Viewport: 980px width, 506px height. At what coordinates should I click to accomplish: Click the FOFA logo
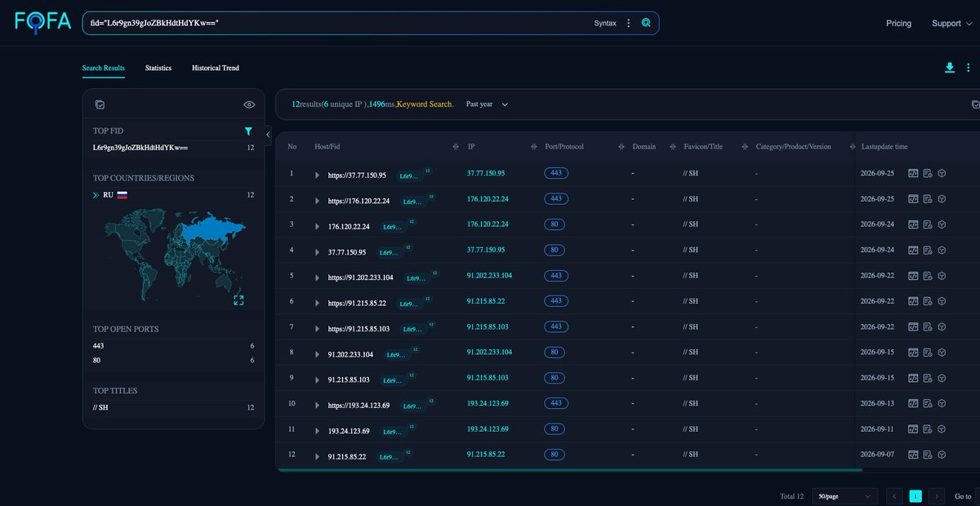[x=43, y=22]
